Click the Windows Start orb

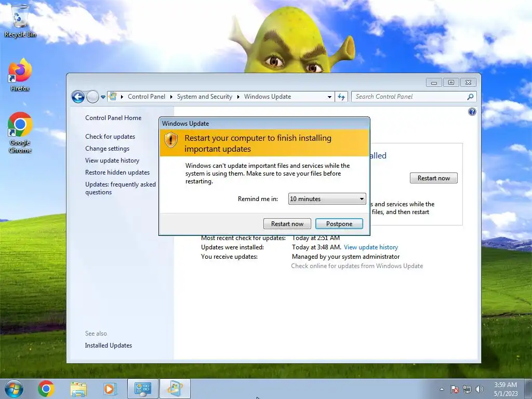point(14,389)
